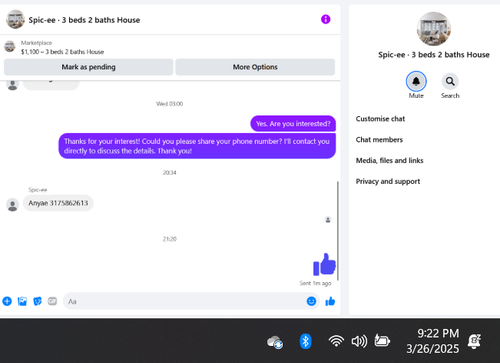Viewport: 500px width, 363px height.
Task: Mark the listing as pending
Action: [x=88, y=67]
